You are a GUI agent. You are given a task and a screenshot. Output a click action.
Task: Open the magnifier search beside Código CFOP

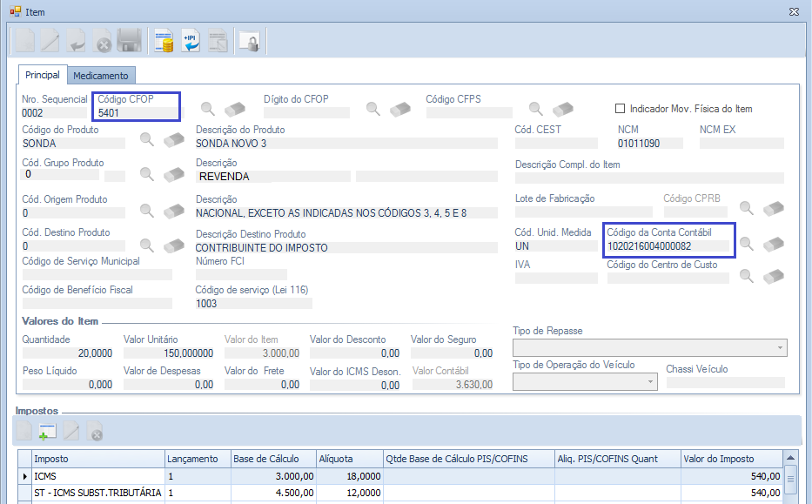click(x=208, y=109)
